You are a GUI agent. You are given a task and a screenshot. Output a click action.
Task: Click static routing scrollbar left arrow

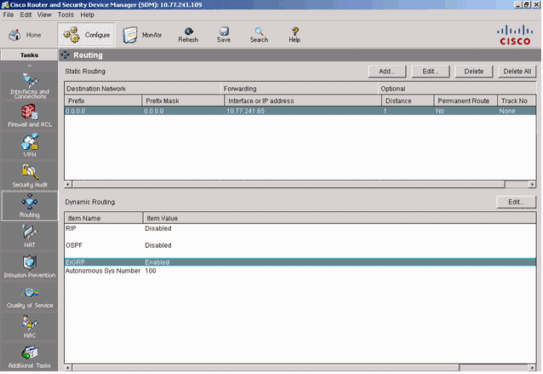(x=68, y=184)
